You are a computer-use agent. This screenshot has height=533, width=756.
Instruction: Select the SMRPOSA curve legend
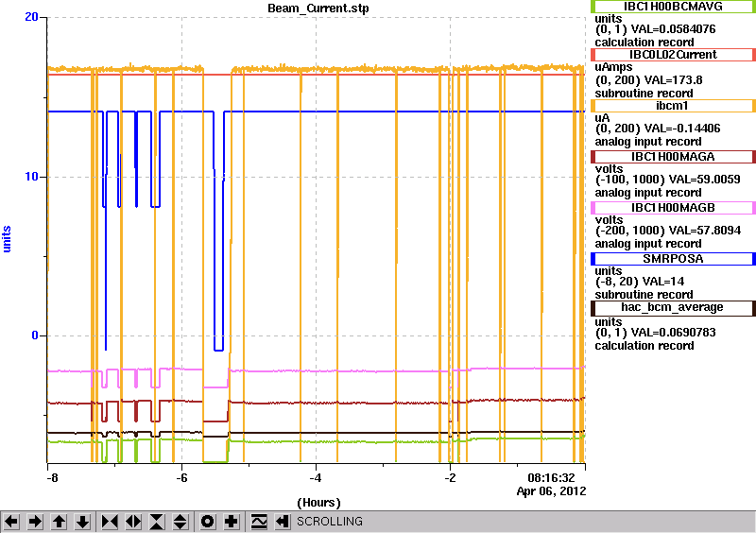[x=673, y=259]
